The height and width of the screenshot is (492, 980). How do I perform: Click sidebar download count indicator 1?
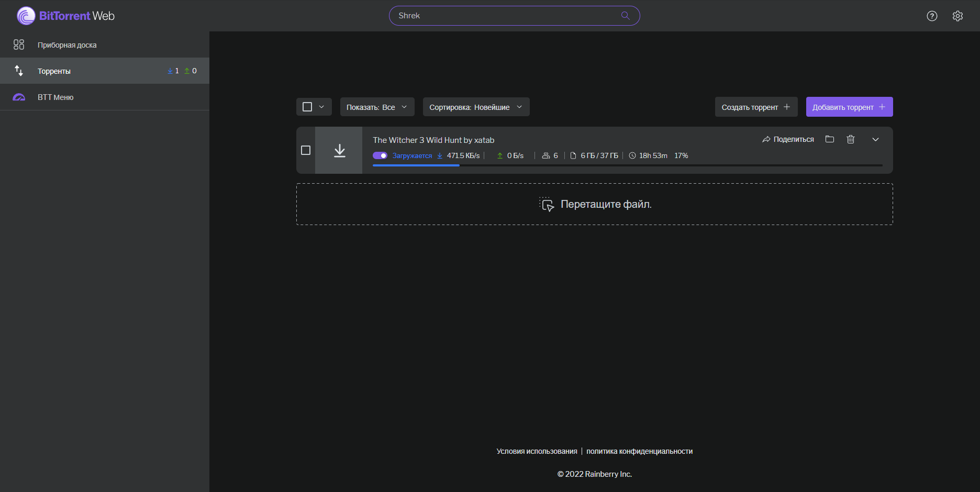(173, 71)
